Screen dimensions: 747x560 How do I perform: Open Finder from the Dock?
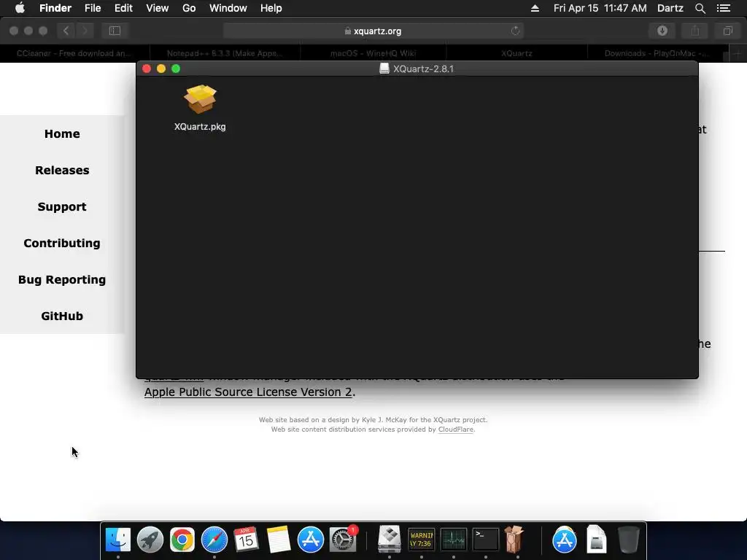(x=117, y=540)
